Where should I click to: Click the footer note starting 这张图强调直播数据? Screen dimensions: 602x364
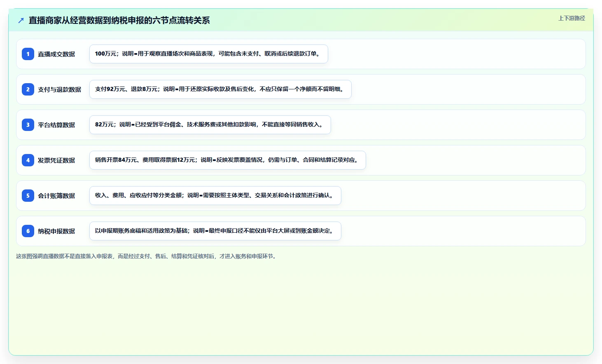(147, 256)
